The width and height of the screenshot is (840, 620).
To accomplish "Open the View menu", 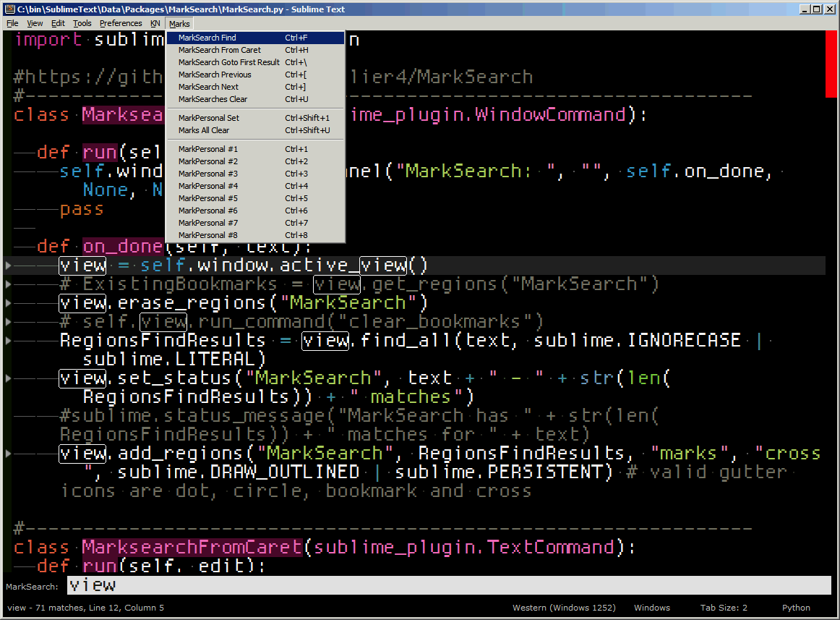I will [x=35, y=24].
